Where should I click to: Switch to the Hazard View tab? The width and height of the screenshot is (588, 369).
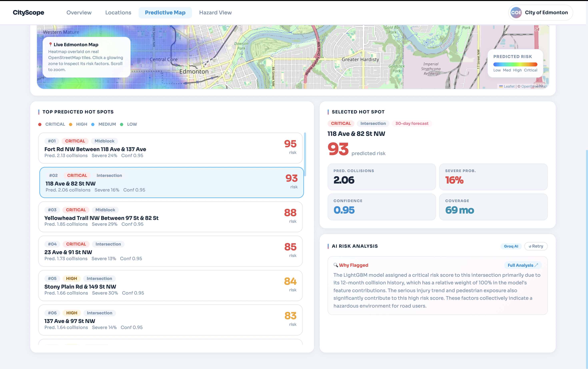click(x=215, y=13)
